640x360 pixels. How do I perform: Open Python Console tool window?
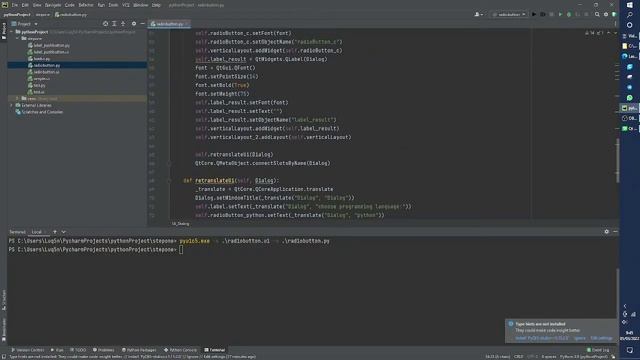(180, 350)
